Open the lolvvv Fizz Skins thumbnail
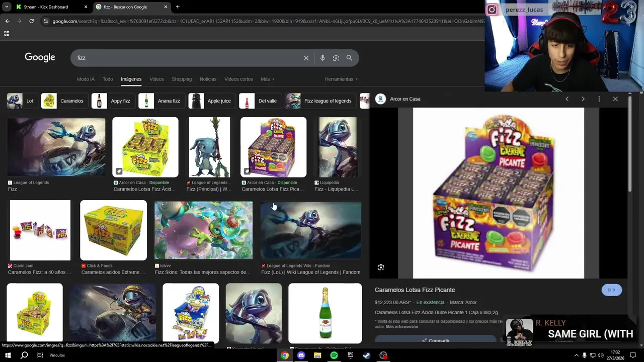The image size is (644, 362). [x=203, y=230]
